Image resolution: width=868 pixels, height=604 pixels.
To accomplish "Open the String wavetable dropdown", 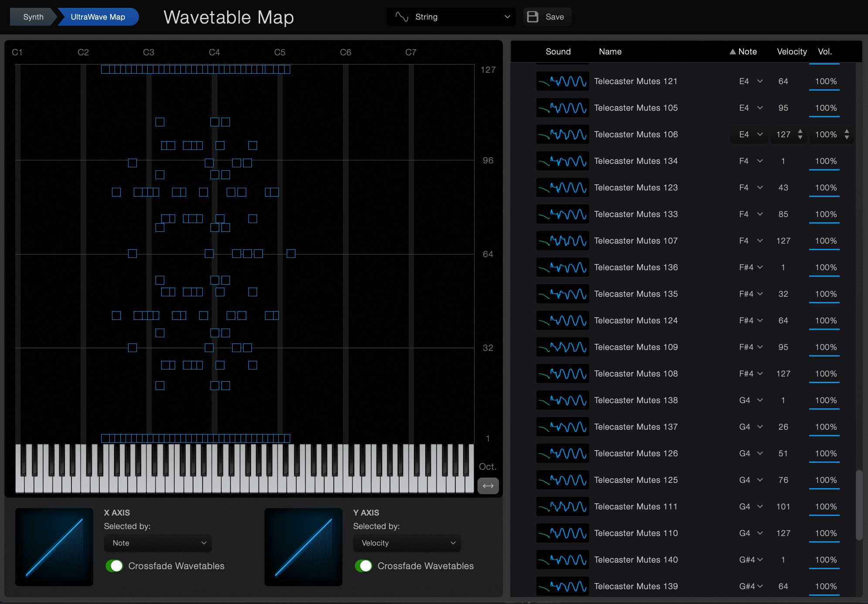I will [451, 17].
